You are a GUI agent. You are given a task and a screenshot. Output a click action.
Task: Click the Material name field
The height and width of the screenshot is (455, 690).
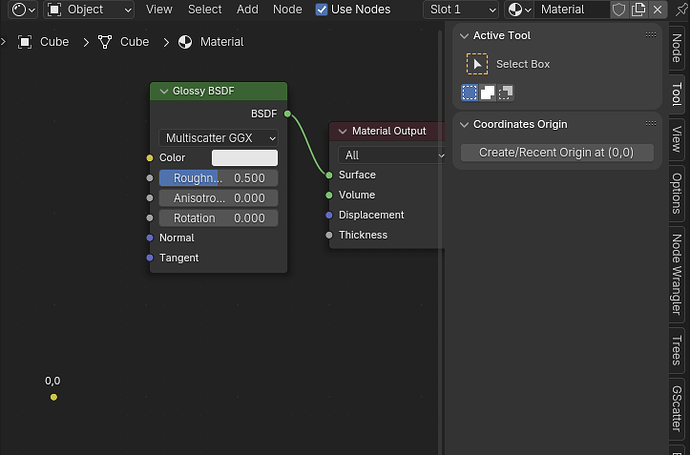572,9
